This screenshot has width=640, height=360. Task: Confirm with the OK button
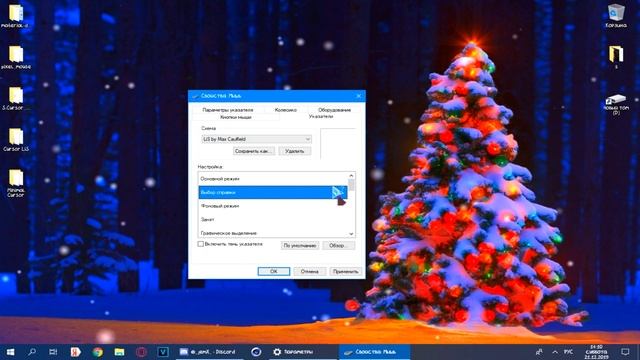click(x=274, y=271)
